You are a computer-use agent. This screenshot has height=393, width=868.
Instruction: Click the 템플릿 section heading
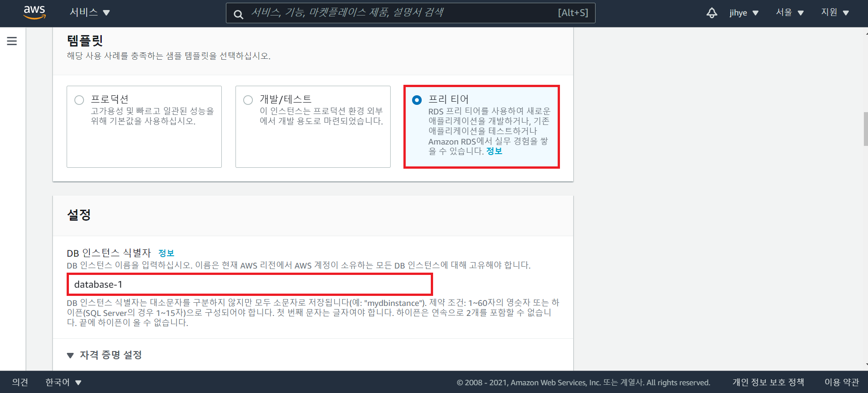click(85, 41)
